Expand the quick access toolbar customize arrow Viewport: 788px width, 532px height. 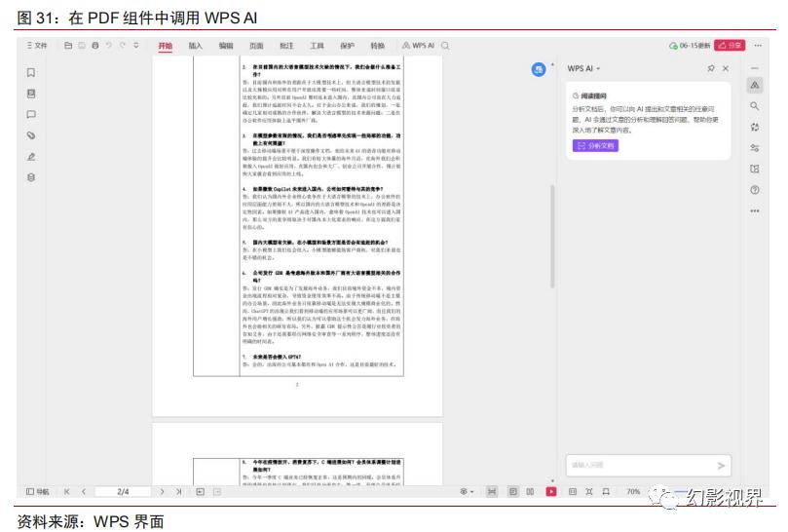[136, 45]
